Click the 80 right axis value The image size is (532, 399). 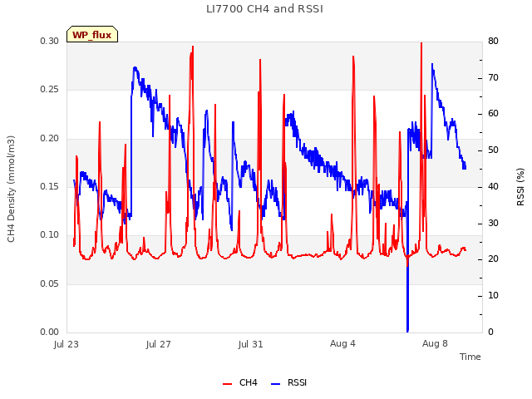493,41
